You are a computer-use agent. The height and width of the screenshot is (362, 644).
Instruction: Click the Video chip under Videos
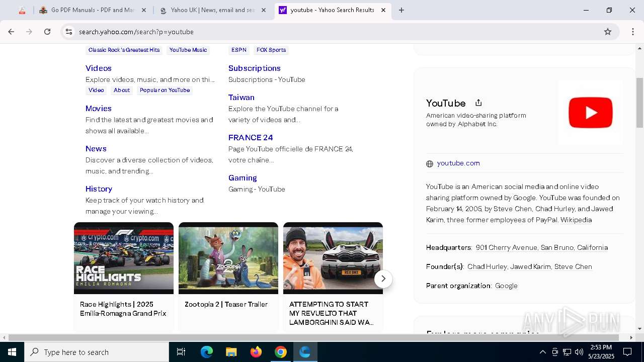coord(96,90)
